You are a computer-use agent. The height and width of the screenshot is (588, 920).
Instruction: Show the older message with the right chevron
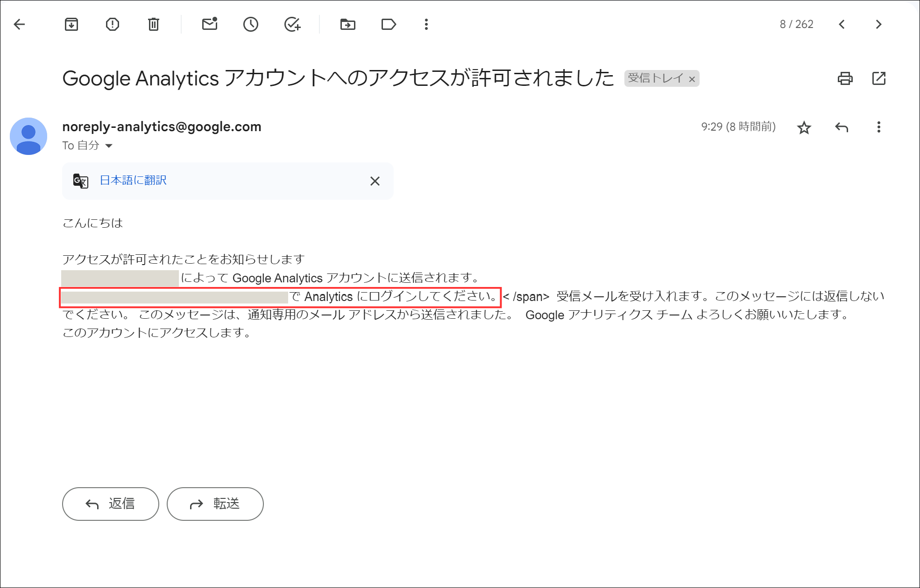[x=879, y=24]
